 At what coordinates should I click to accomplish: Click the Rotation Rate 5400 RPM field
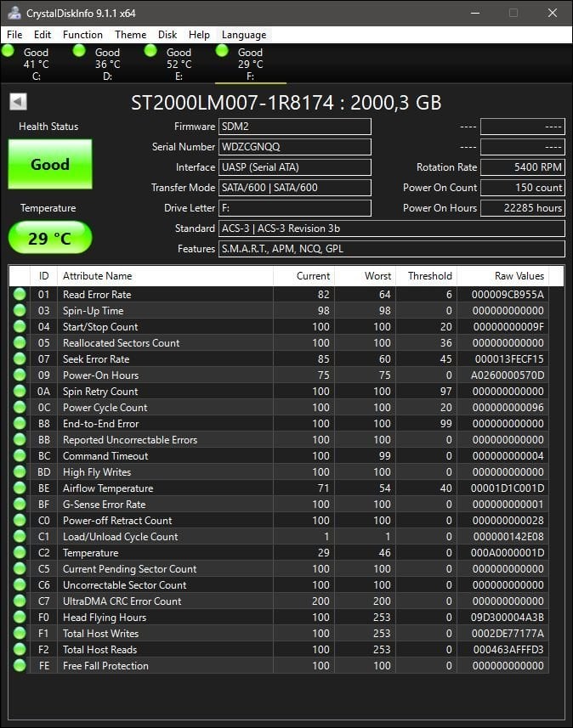click(522, 167)
